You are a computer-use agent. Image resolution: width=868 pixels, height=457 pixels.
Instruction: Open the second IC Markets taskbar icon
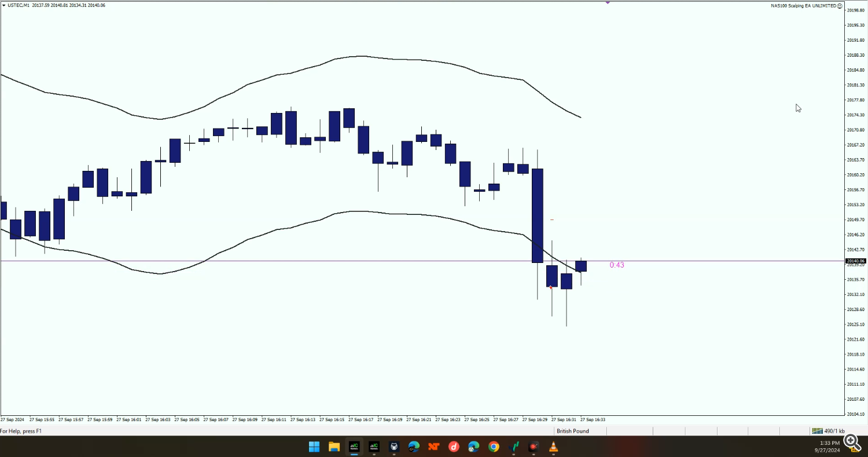pos(374,447)
